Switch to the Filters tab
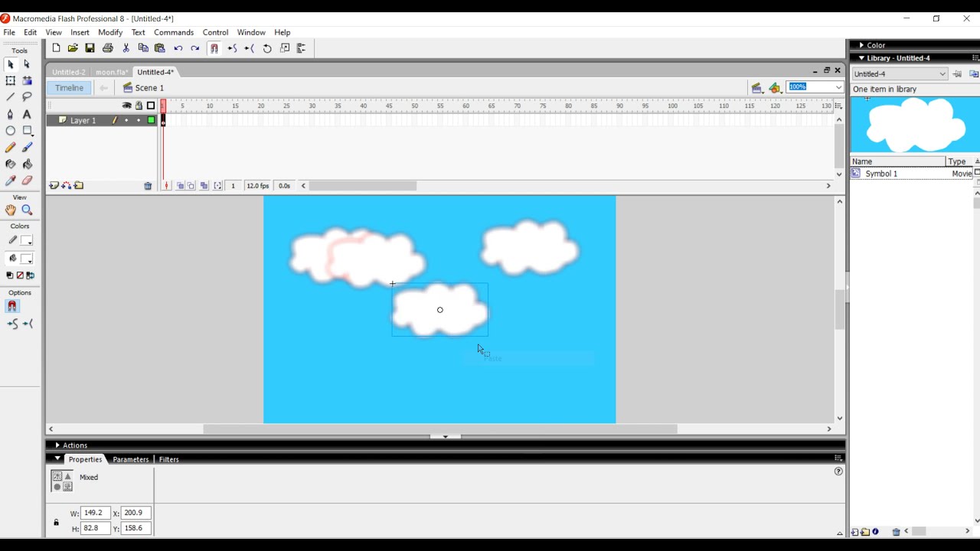 (x=168, y=459)
